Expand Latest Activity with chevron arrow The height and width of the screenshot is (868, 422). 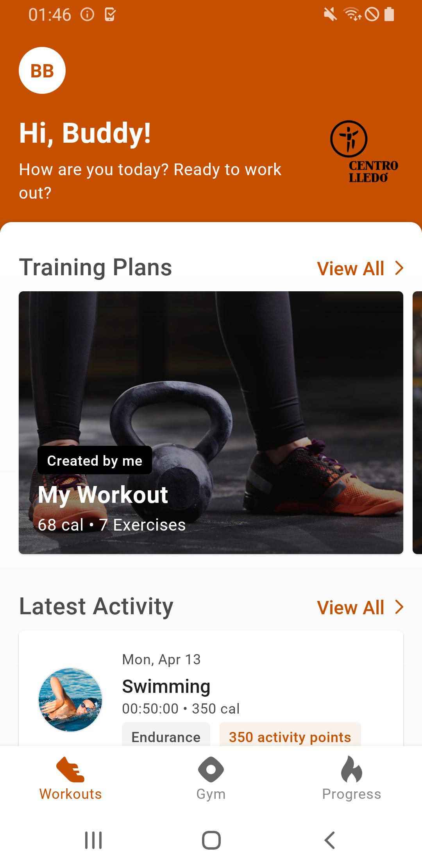399,607
